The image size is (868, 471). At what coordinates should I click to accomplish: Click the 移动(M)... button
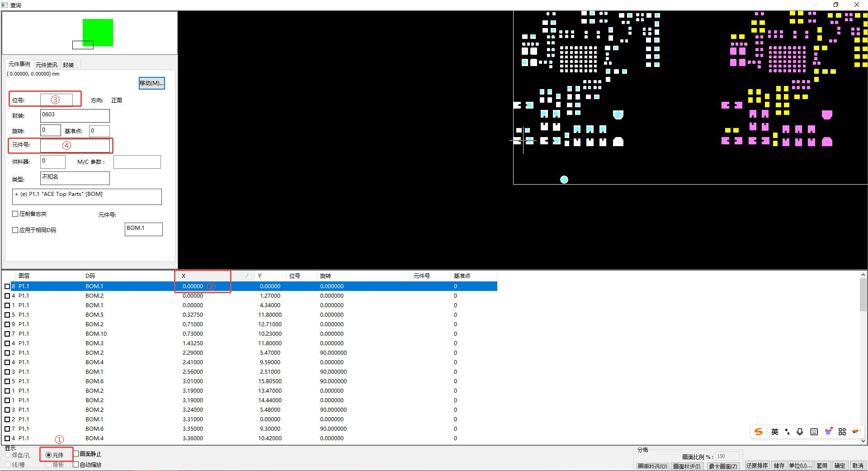coord(151,83)
